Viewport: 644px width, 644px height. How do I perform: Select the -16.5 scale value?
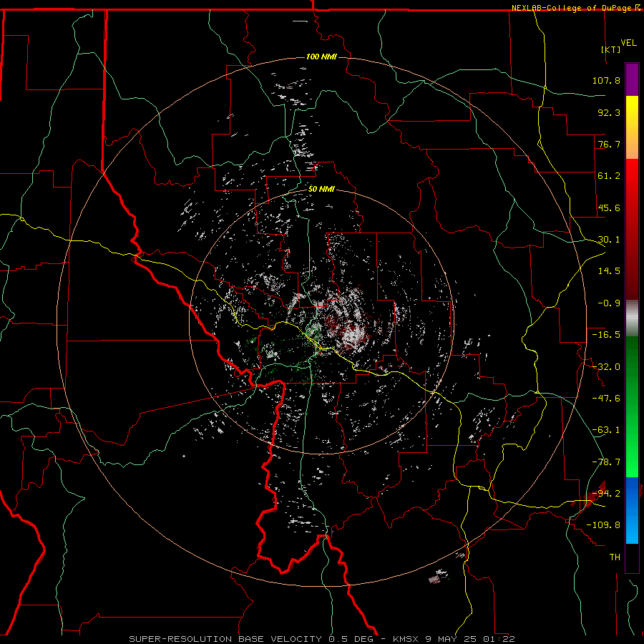[606, 335]
